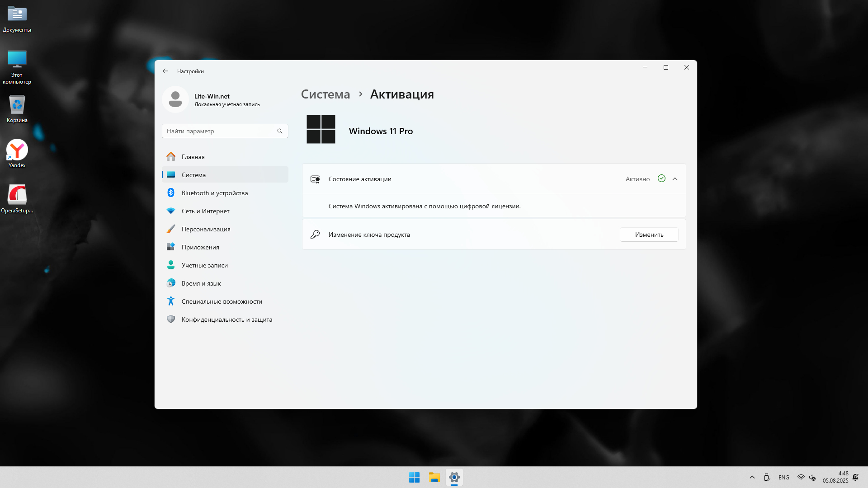Go to Главная in sidebar

pyautogui.click(x=193, y=157)
